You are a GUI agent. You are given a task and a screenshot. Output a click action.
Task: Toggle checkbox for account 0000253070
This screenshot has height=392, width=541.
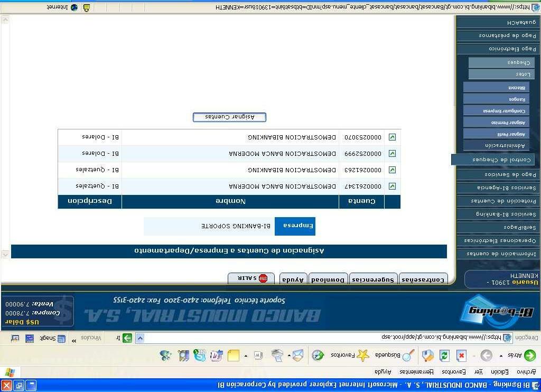point(393,137)
